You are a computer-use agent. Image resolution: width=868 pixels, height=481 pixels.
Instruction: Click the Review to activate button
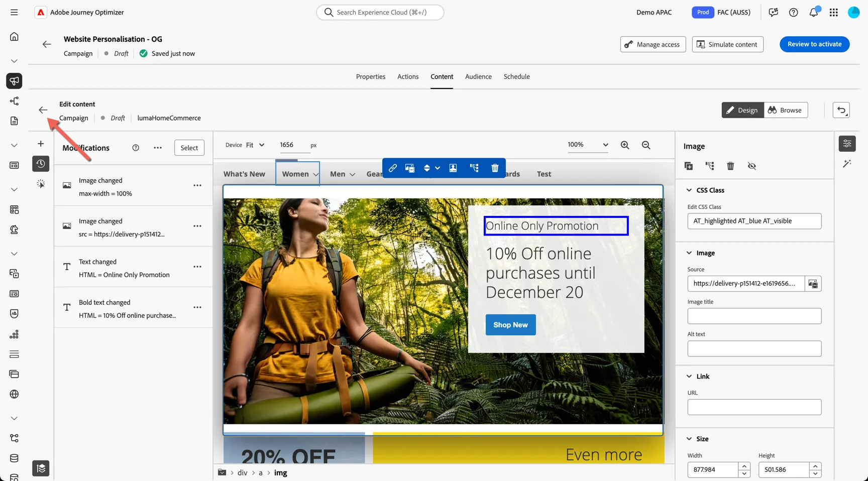814,44
